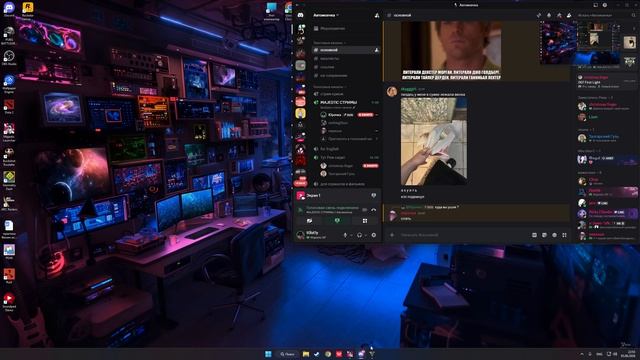Open OBS Studio desktop shortcut

[x=9, y=58]
